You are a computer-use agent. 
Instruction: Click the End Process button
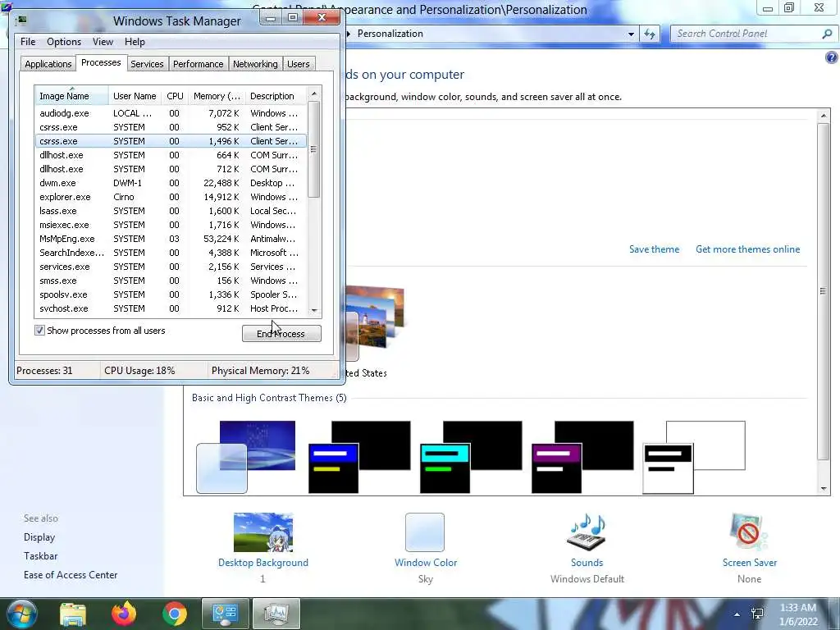pos(282,333)
